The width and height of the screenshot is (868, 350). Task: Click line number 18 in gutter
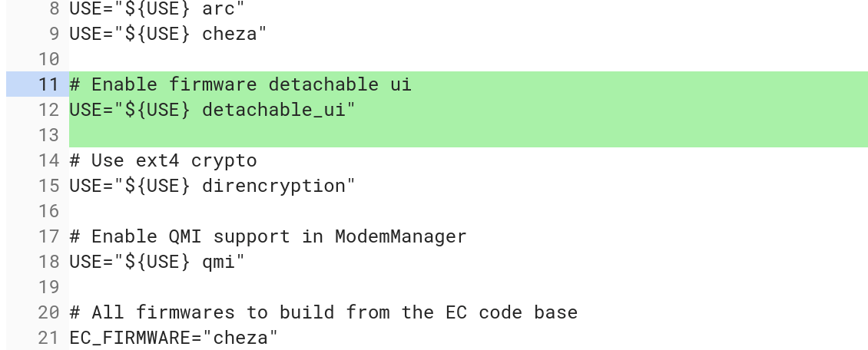coord(48,262)
